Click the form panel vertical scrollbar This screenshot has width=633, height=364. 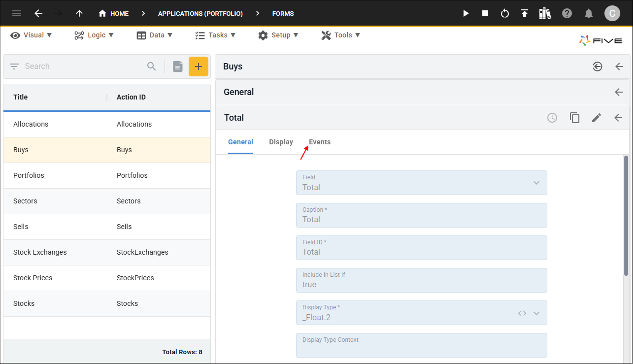[x=626, y=215]
